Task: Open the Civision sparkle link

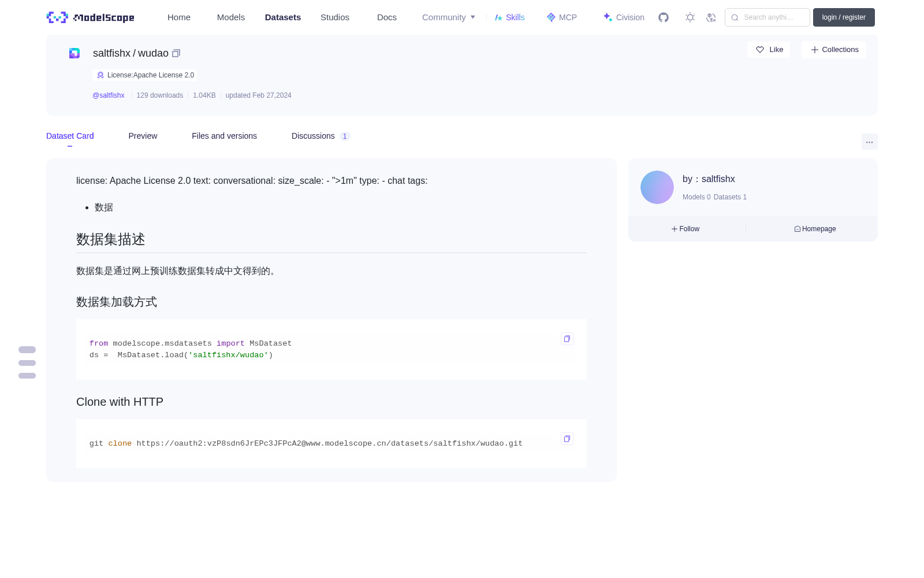Action: [624, 17]
